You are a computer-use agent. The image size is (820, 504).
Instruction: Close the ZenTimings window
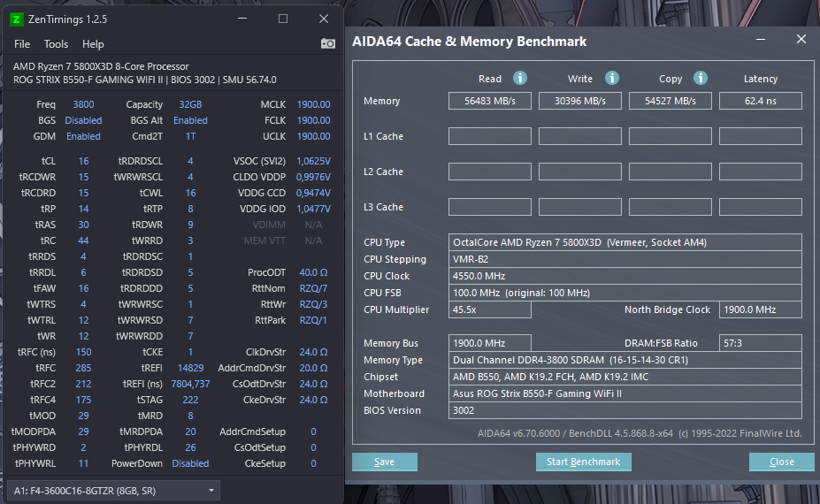coord(324,19)
